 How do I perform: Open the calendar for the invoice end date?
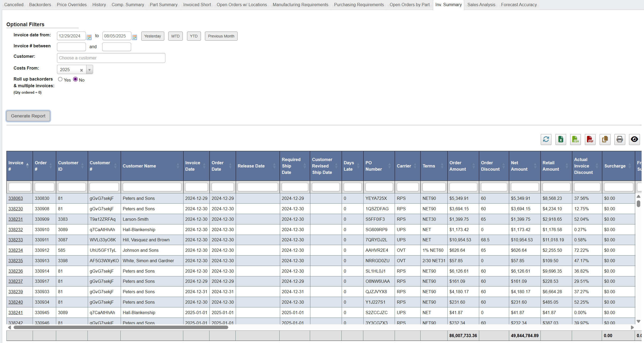(x=135, y=37)
